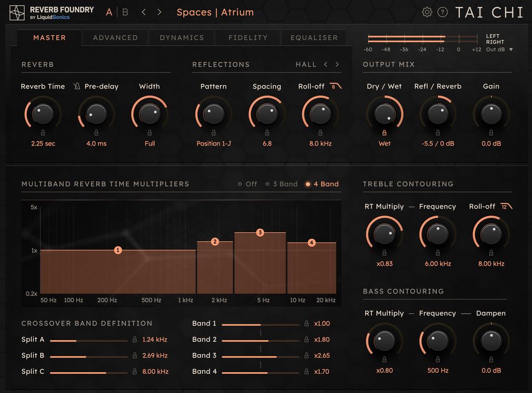Advance to the next reflections pattern after HALL
This screenshot has height=393, width=532.
pos(337,64)
